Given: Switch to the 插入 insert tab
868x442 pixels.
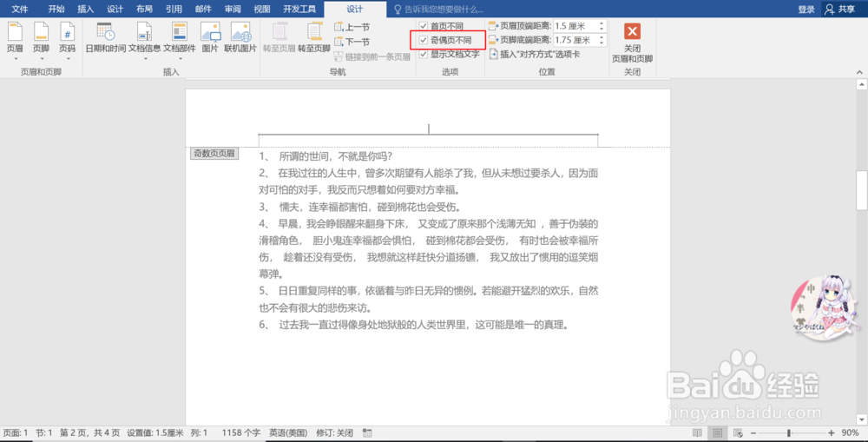Looking at the screenshot, I should pos(85,9).
